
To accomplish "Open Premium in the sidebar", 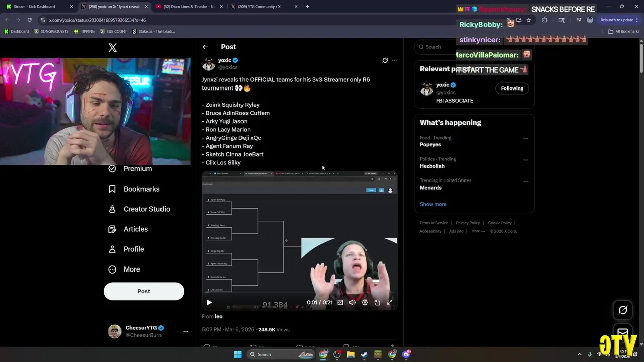I will tap(131, 169).
